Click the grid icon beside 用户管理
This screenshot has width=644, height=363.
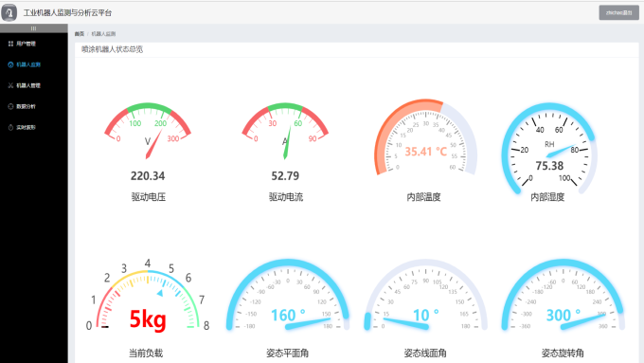10,44
